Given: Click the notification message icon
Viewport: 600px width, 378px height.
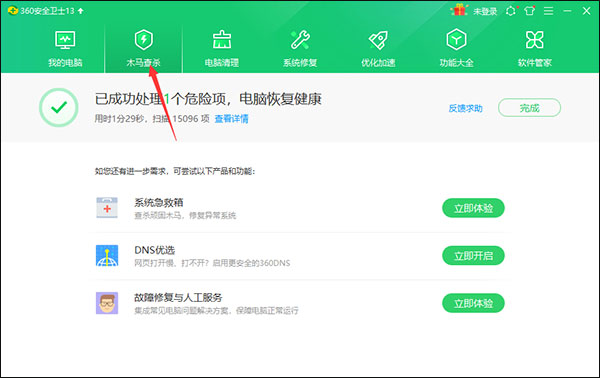Looking at the screenshot, I should coord(511,11).
